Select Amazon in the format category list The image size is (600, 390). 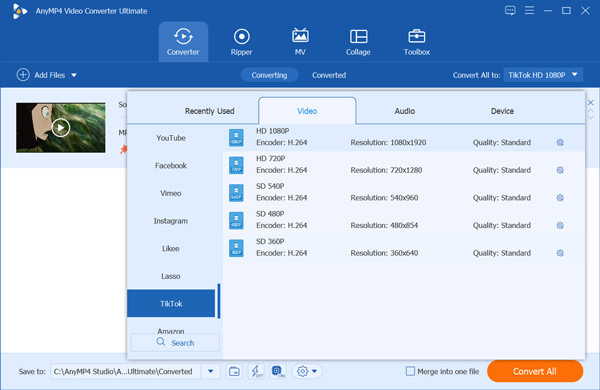point(171,330)
